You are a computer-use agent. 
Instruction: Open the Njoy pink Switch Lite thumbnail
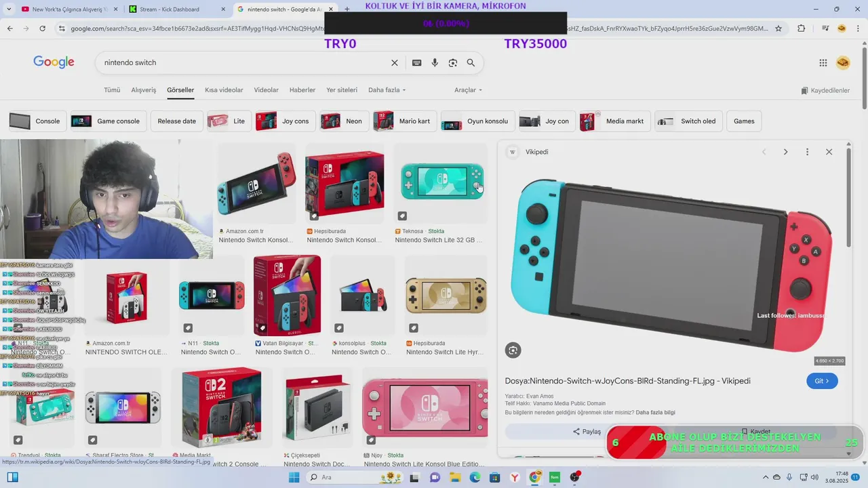(x=425, y=407)
